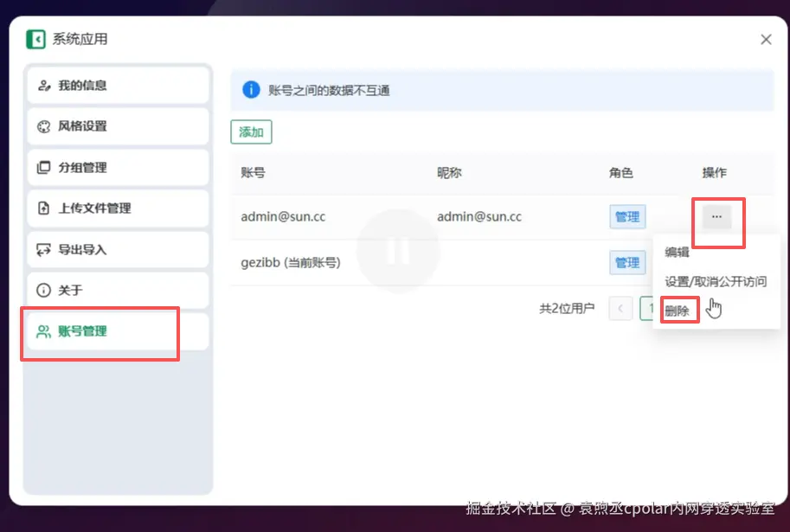Choose 设置/取消公开访问 from the menu
The image size is (790, 532).
[716, 281]
